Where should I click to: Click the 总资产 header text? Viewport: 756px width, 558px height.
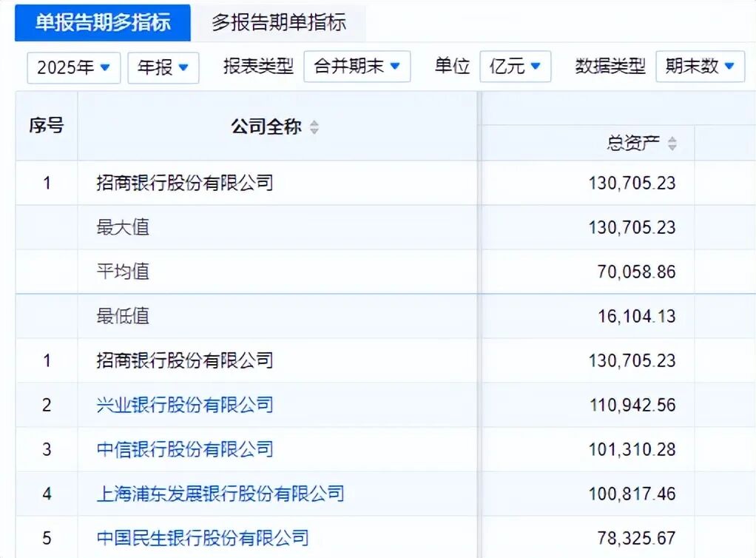point(633,144)
